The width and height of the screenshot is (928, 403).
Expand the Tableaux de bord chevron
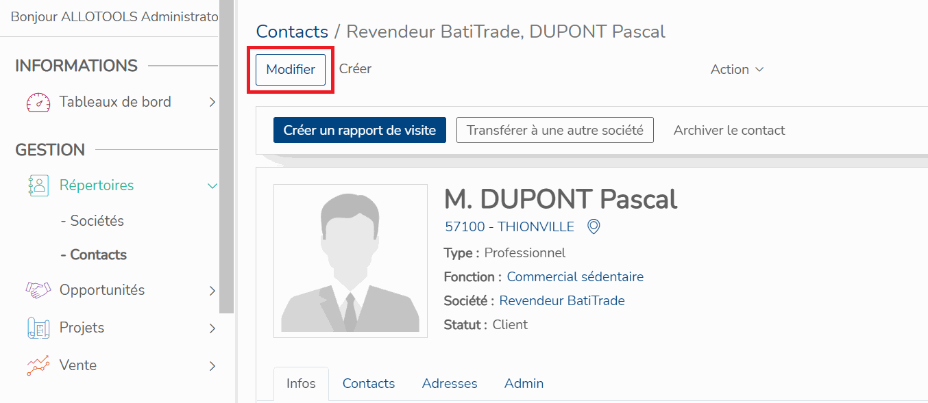point(212,102)
